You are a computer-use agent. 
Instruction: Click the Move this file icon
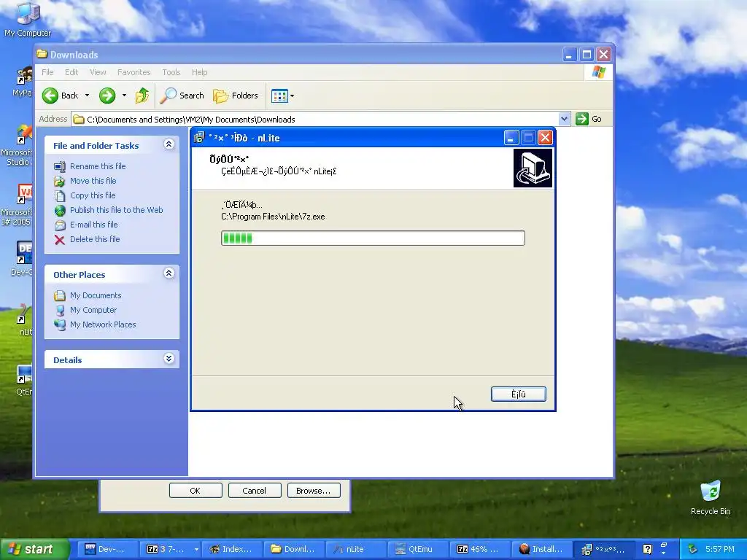click(60, 181)
